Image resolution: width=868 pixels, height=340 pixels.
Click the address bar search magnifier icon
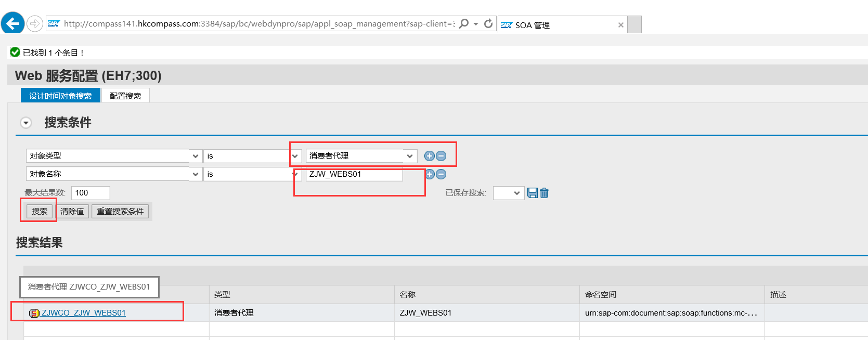coord(464,23)
